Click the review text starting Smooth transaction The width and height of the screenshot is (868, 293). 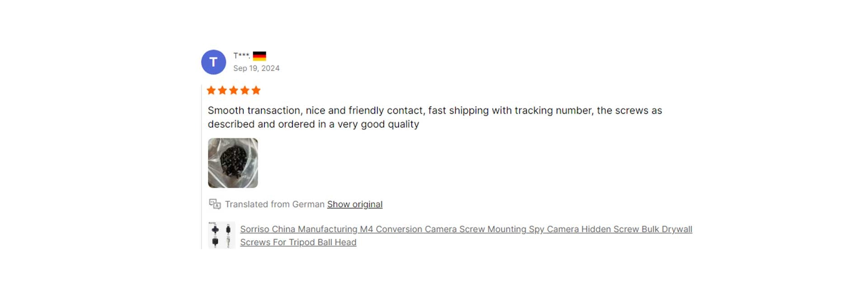point(435,117)
